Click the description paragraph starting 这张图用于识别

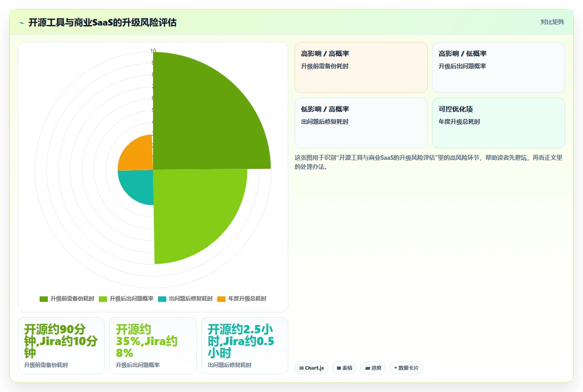click(x=429, y=162)
